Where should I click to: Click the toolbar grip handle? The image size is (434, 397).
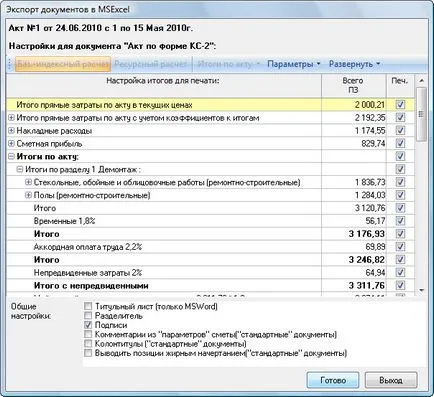point(10,64)
